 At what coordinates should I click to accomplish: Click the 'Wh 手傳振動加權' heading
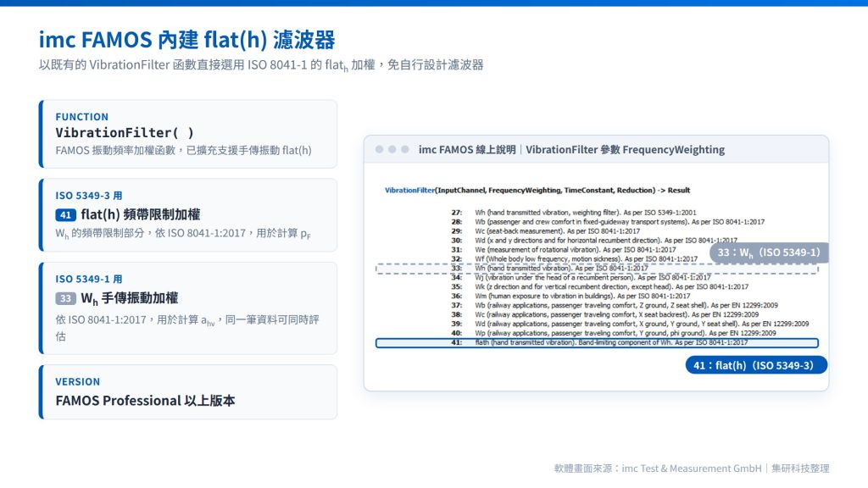pos(130,299)
